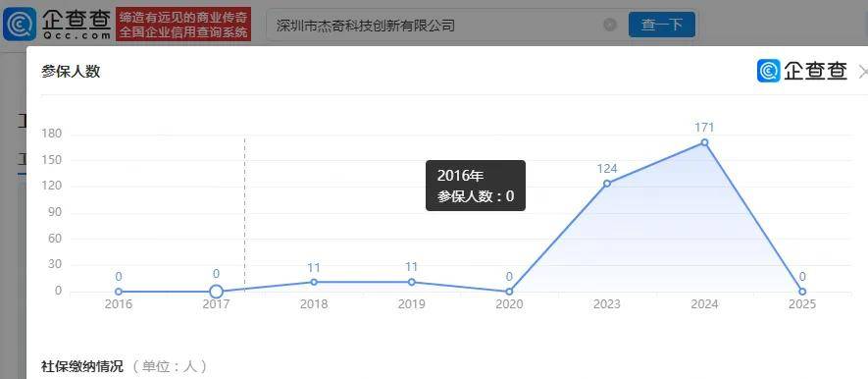Clear the search field with the X icon
Viewport: 868px width, 379px height.
tap(609, 25)
